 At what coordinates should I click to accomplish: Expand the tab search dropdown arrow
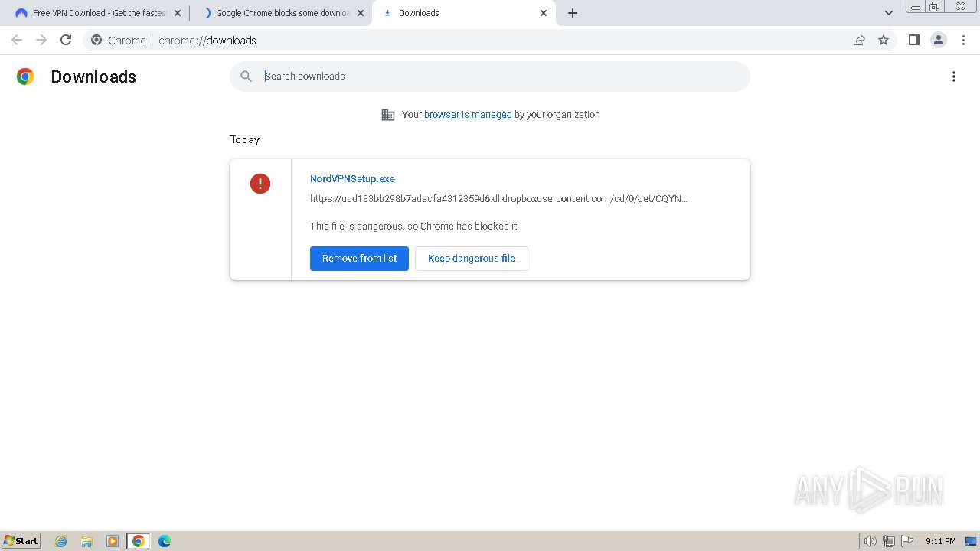[889, 13]
